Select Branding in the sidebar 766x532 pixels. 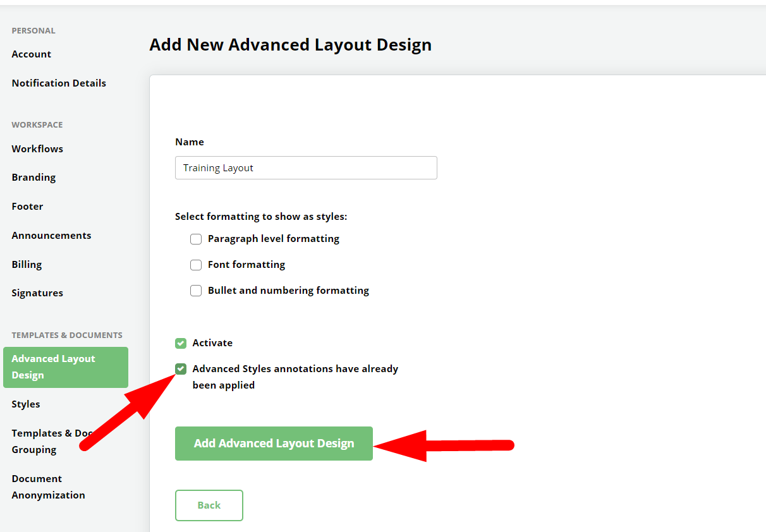click(33, 178)
